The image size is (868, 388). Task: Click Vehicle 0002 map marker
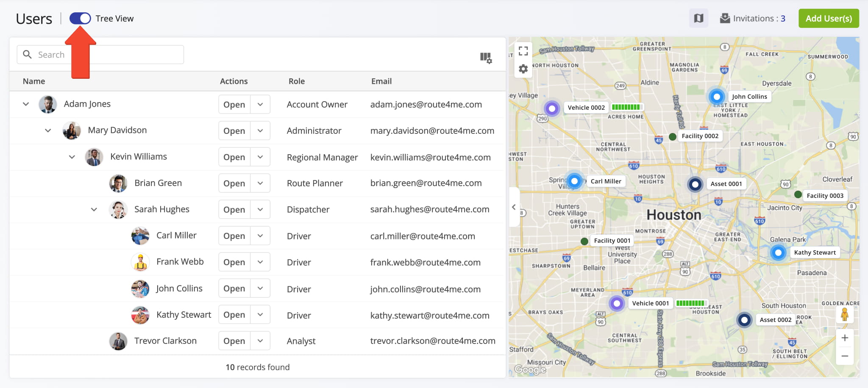click(x=552, y=108)
